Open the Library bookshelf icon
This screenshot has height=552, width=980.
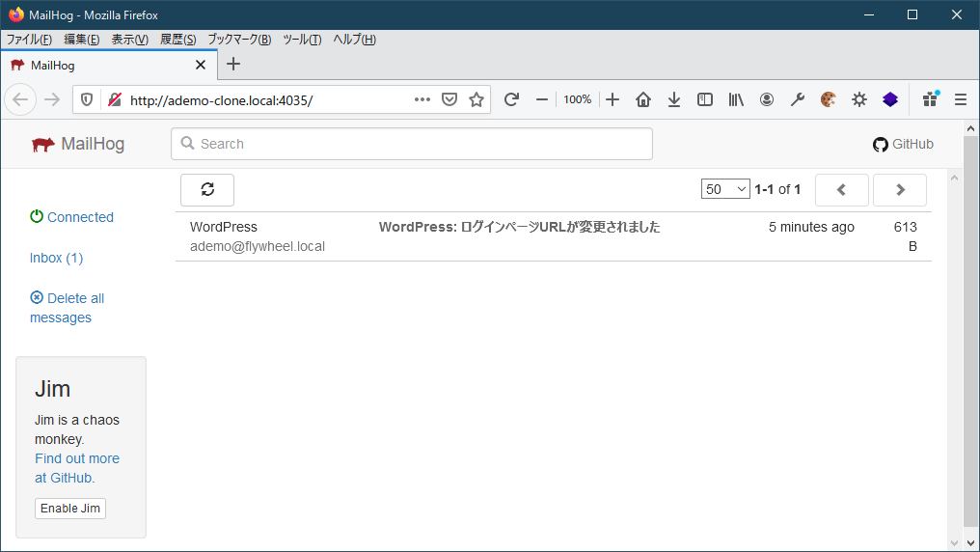pyautogui.click(x=736, y=99)
